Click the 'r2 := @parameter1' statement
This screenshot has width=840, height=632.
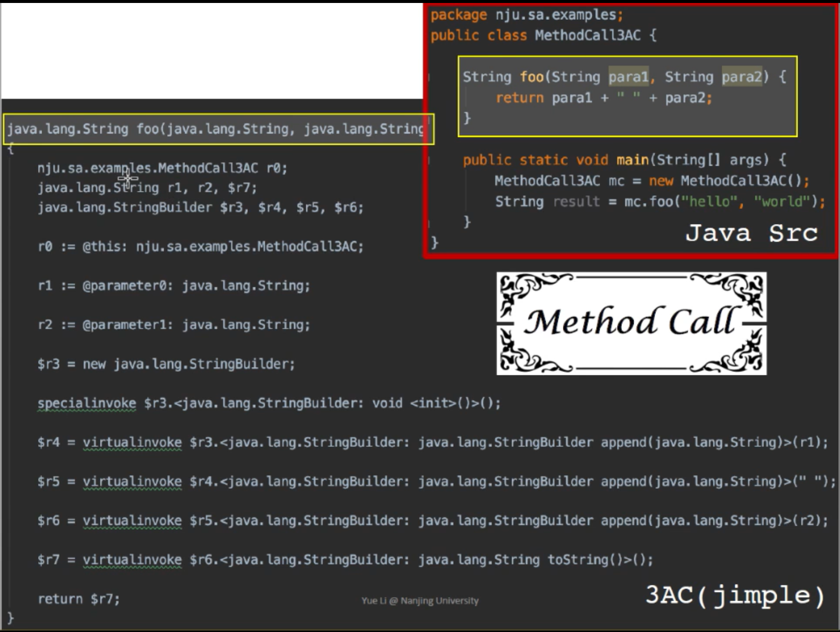point(174,324)
